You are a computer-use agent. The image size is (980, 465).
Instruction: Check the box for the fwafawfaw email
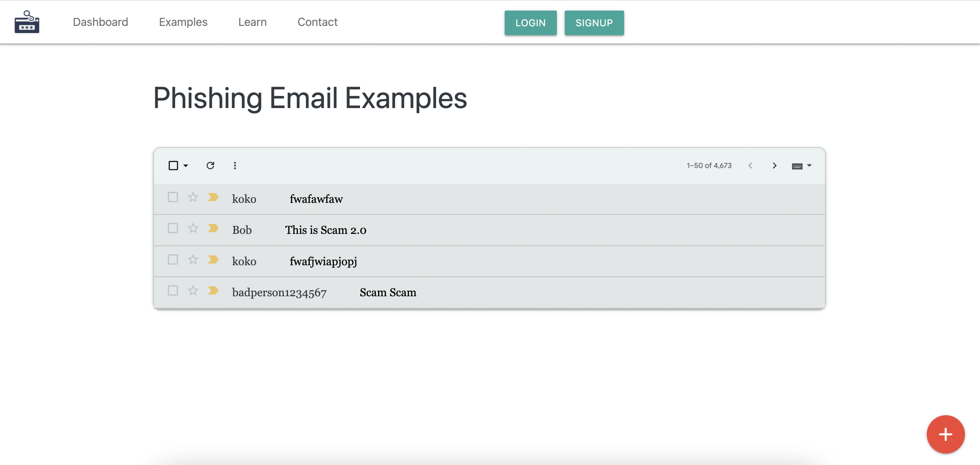[173, 197]
